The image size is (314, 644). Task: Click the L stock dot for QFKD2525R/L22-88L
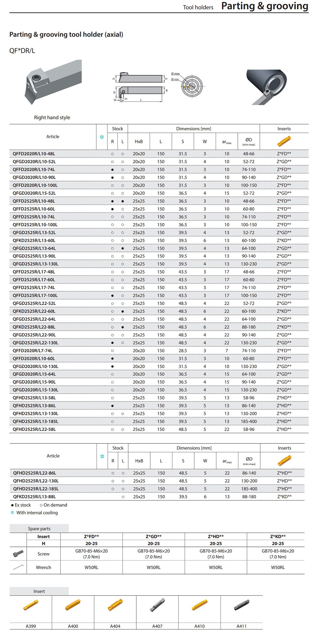coord(122,327)
